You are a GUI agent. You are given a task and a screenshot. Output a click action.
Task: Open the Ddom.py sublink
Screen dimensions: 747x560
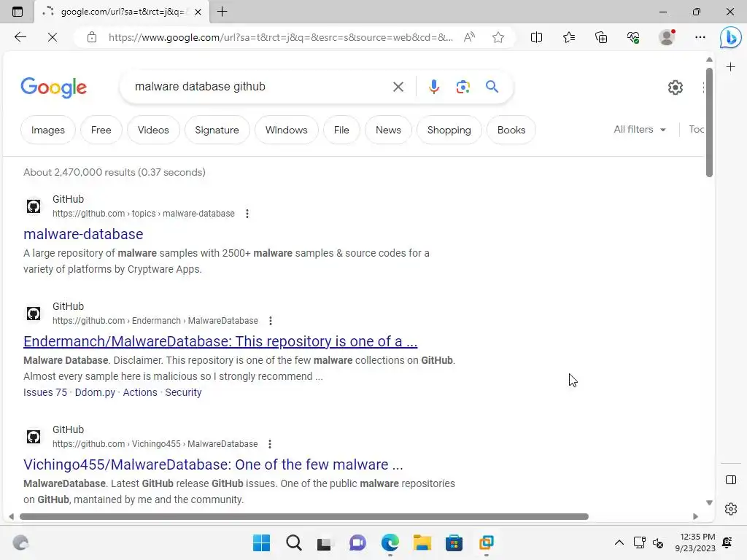point(95,392)
